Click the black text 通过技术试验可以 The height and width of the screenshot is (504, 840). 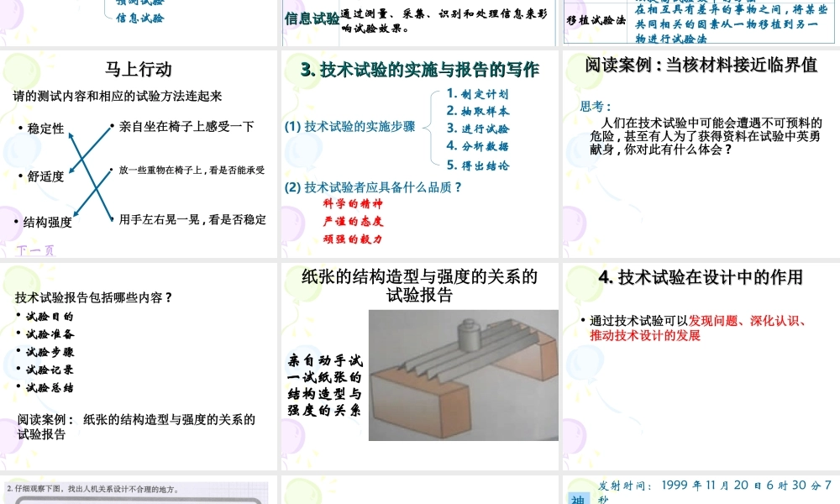(x=638, y=321)
